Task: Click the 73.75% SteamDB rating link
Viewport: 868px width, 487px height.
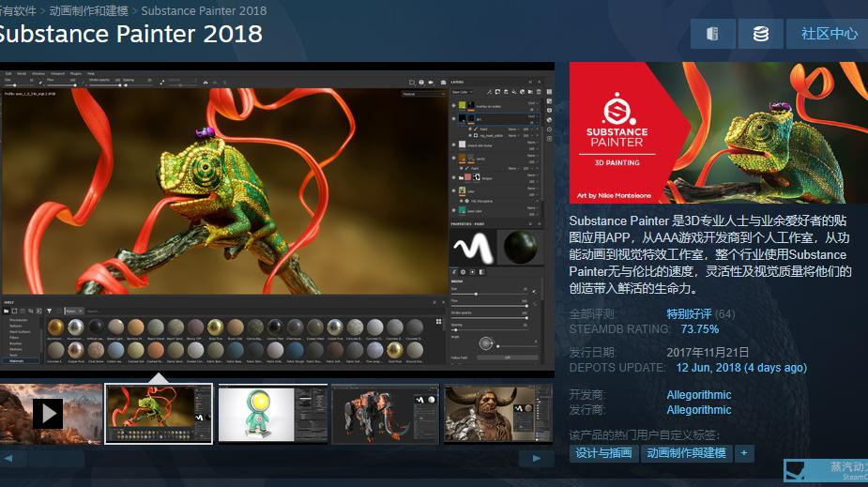Action: pos(700,329)
